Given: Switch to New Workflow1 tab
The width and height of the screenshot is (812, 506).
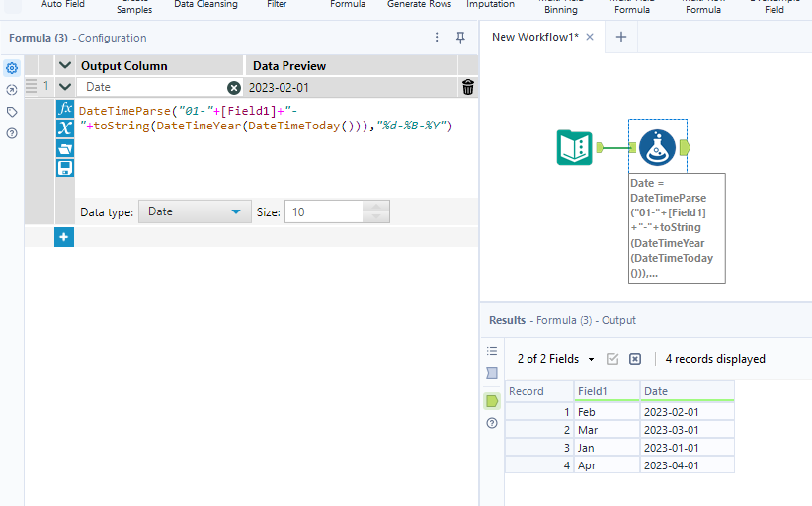Looking at the screenshot, I should point(536,37).
